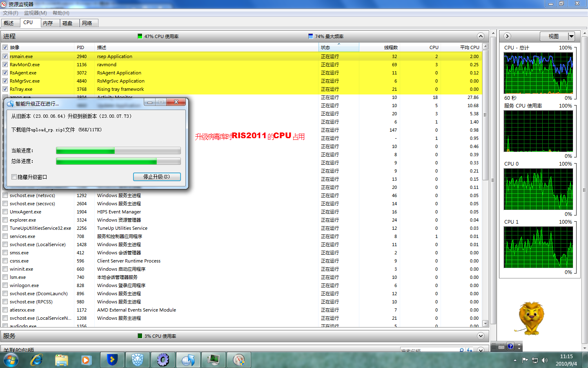Expand the Services section
The width and height of the screenshot is (588, 368).
481,336
